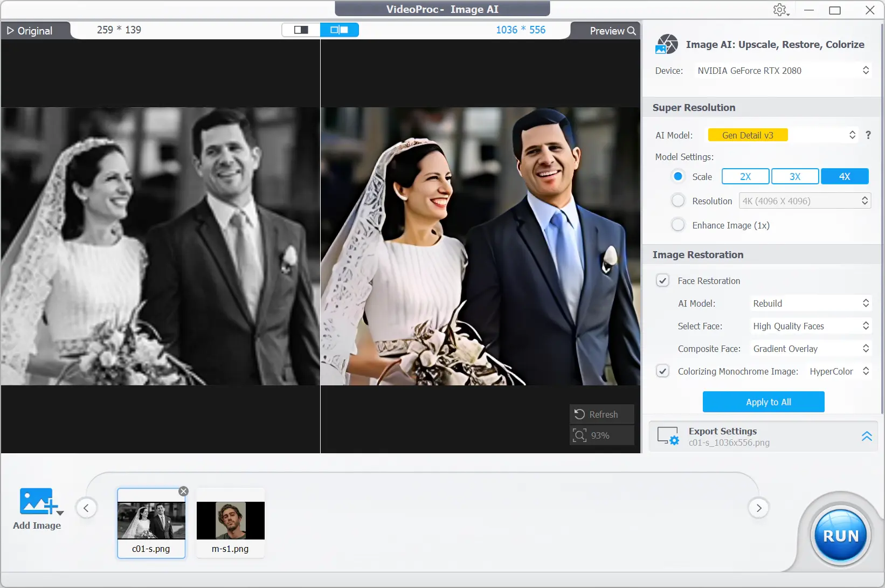
Task: Open the Gen Detail v3 model dropdown
Action: (783, 135)
